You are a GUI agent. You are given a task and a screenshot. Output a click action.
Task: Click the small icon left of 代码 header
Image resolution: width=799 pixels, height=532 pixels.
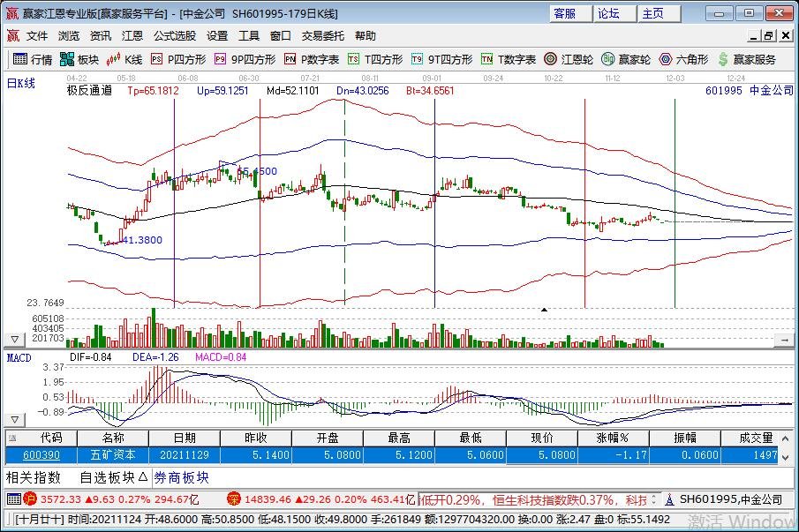pyautogui.click(x=12, y=438)
